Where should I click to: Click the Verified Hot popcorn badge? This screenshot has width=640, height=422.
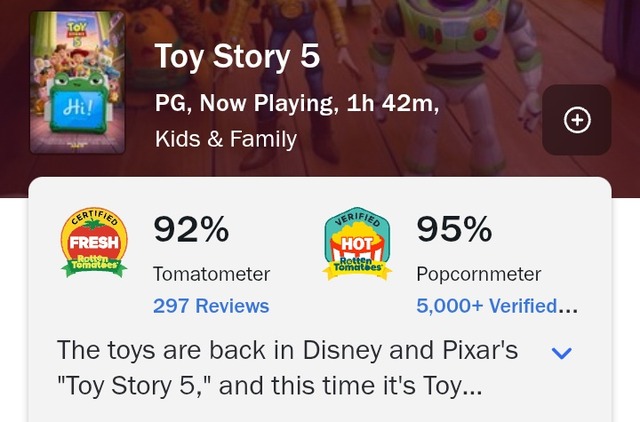pos(357,243)
